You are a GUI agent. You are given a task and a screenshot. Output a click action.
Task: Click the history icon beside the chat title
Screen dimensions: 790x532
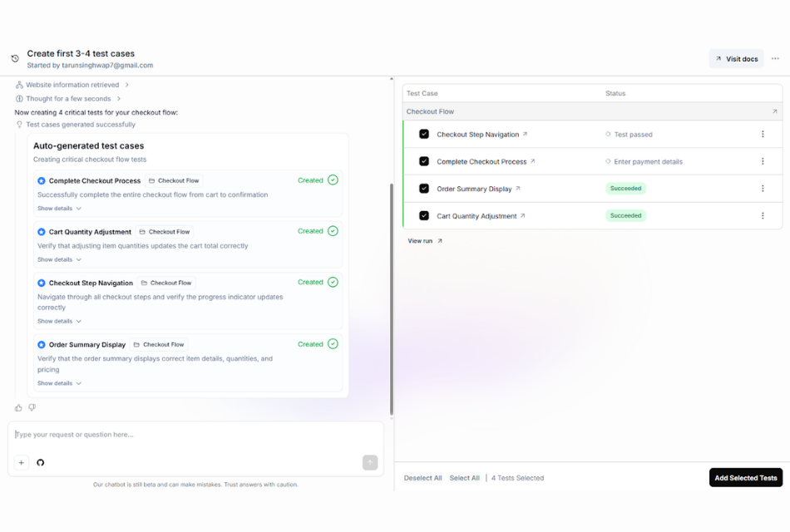[x=15, y=59]
